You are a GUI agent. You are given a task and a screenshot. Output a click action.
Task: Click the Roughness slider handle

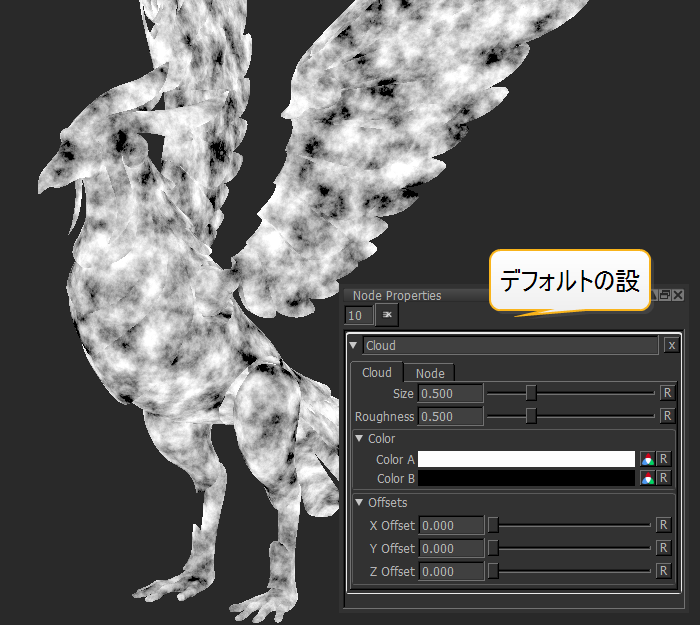[x=531, y=416]
